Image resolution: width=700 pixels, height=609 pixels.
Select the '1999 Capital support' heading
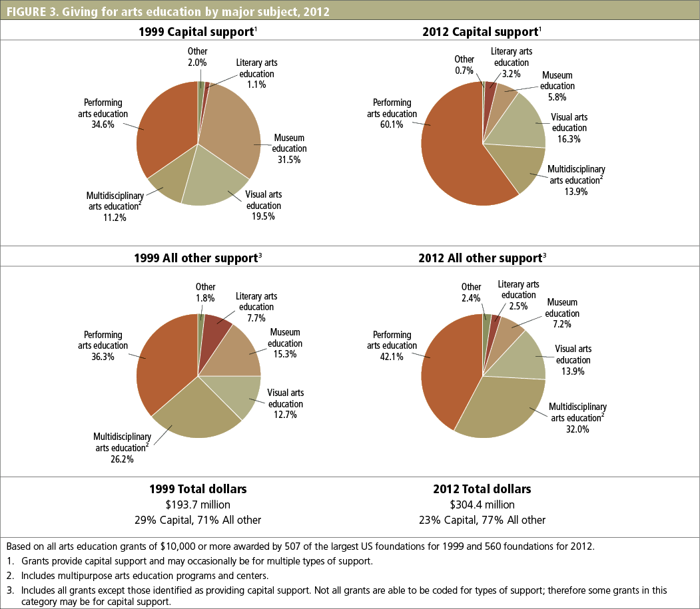198,32
